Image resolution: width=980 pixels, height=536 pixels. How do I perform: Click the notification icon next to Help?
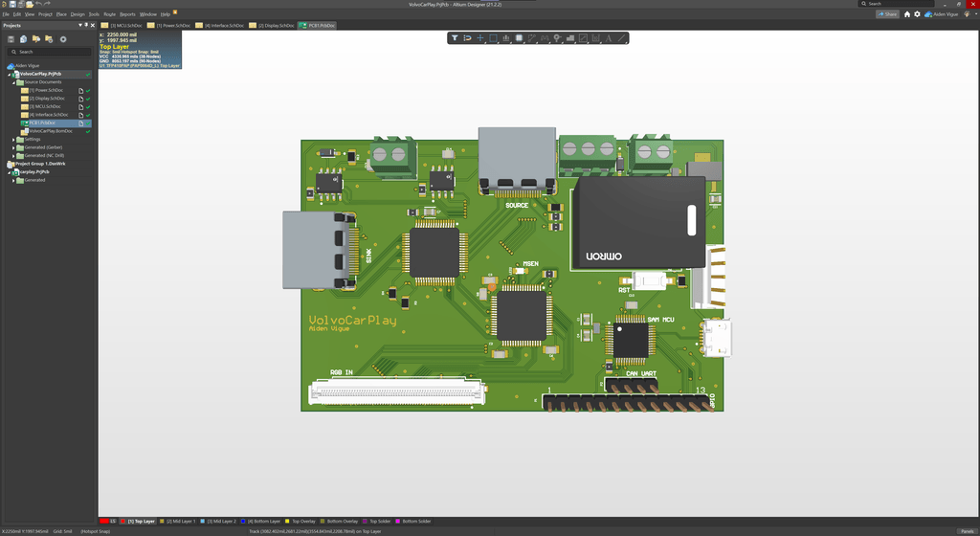[176, 11]
